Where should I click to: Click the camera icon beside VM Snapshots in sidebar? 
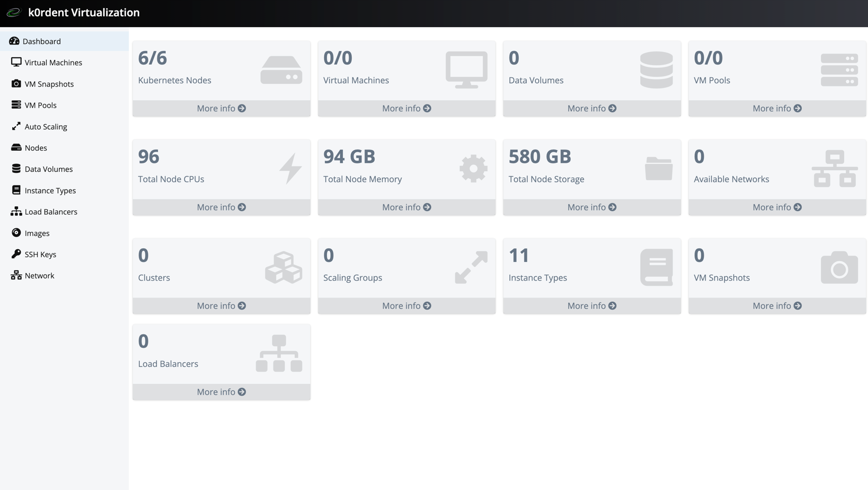point(16,84)
